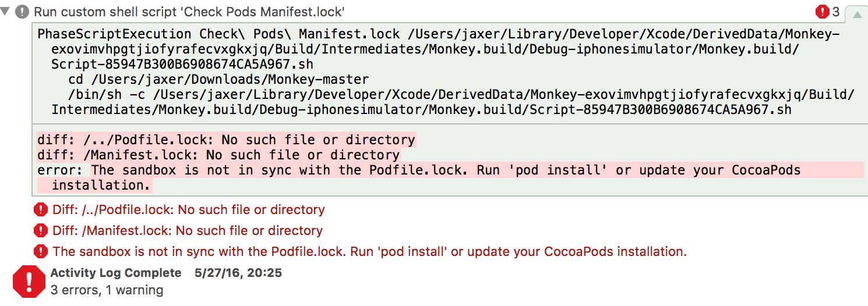Click the red error icon beside 'Diff: /../Podfile.lock'

coord(40,210)
